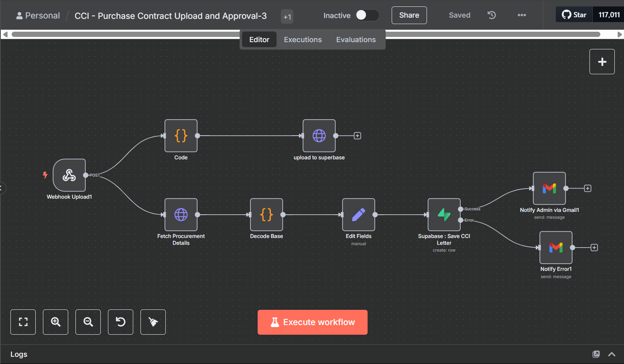Image resolution: width=624 pixels, height=364 pixels.
Task: Click the upload to superbase HTTP node
Action: tap(319, 136)
